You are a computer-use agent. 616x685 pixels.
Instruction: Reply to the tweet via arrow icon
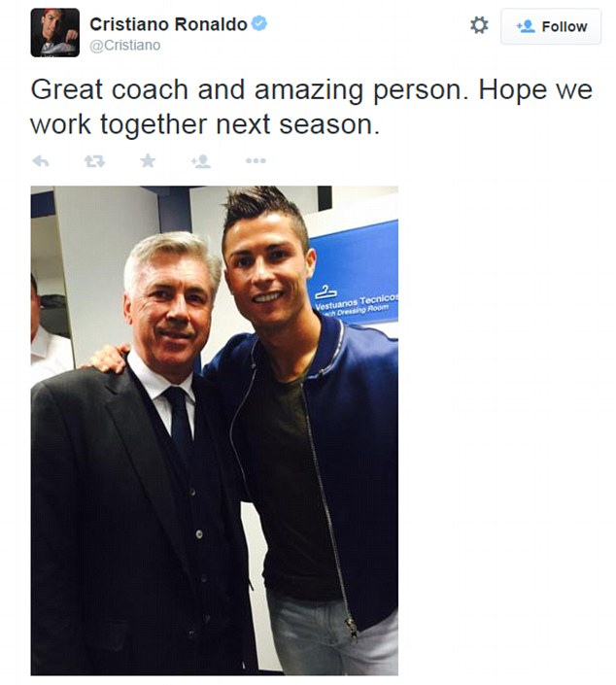[41, 161]
